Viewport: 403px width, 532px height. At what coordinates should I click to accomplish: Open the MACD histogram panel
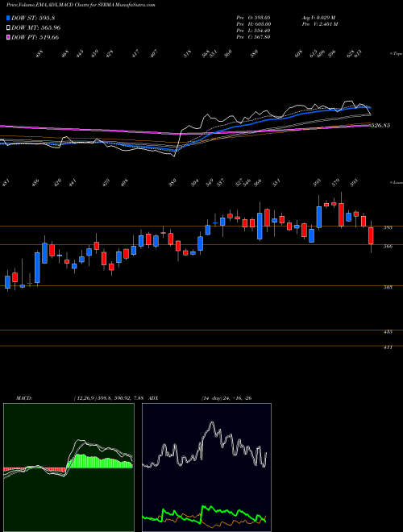(x=69, y=468)
